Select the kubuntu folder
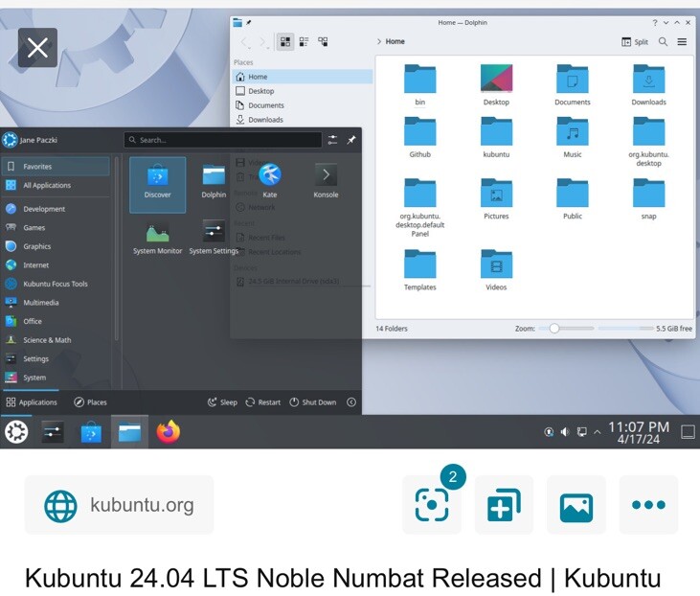This screenshot has height=596, width=700. click(x=496, y=138)
